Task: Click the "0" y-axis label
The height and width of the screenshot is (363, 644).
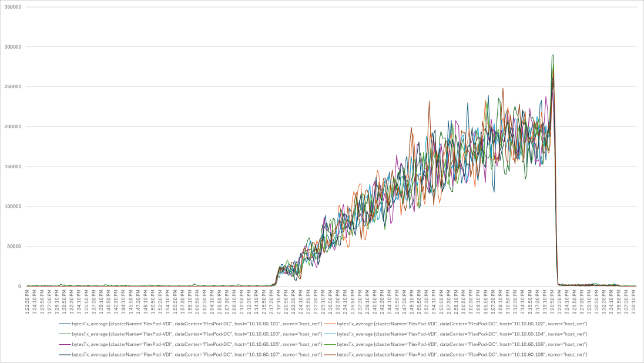Action: pyautogui.click(x=20, y=286)
